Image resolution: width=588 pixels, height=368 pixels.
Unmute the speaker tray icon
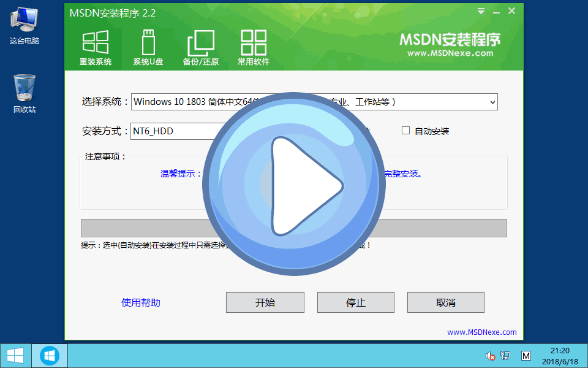[x=489, y=356]
